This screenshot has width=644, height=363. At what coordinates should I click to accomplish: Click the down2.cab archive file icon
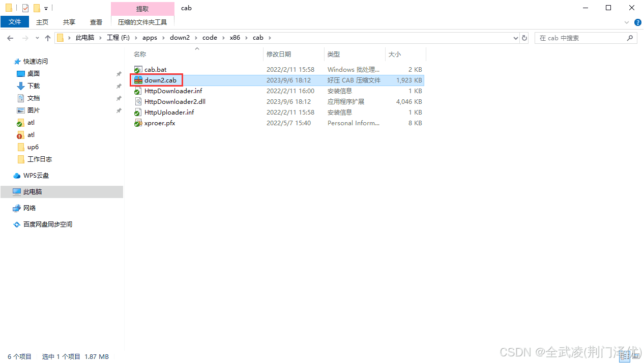138,80
